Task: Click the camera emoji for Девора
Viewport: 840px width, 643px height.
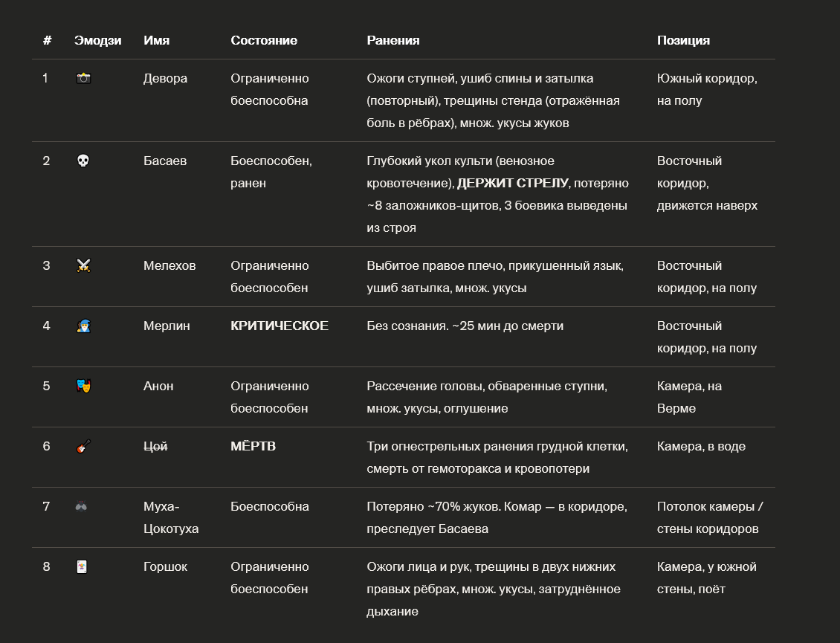Action: coord(83,78)
